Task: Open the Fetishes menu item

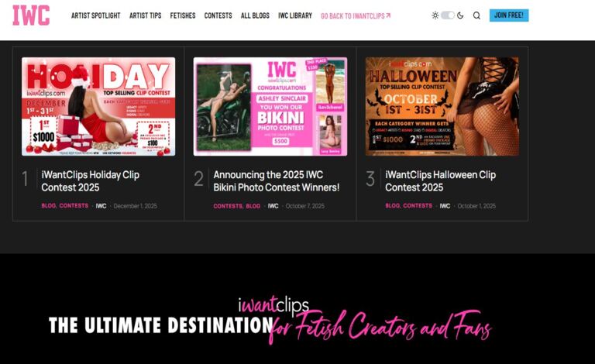Action: click(x=183, y=15)
